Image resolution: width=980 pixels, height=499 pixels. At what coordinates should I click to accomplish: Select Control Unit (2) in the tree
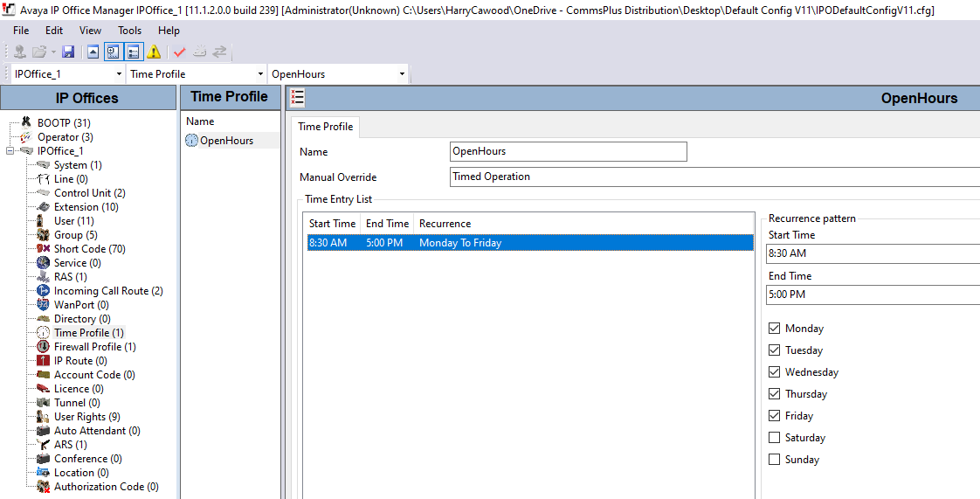(89, 192)
